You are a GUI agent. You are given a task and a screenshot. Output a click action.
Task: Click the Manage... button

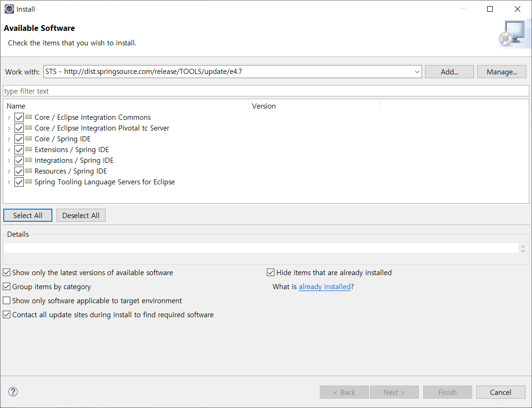click(502, 72)
